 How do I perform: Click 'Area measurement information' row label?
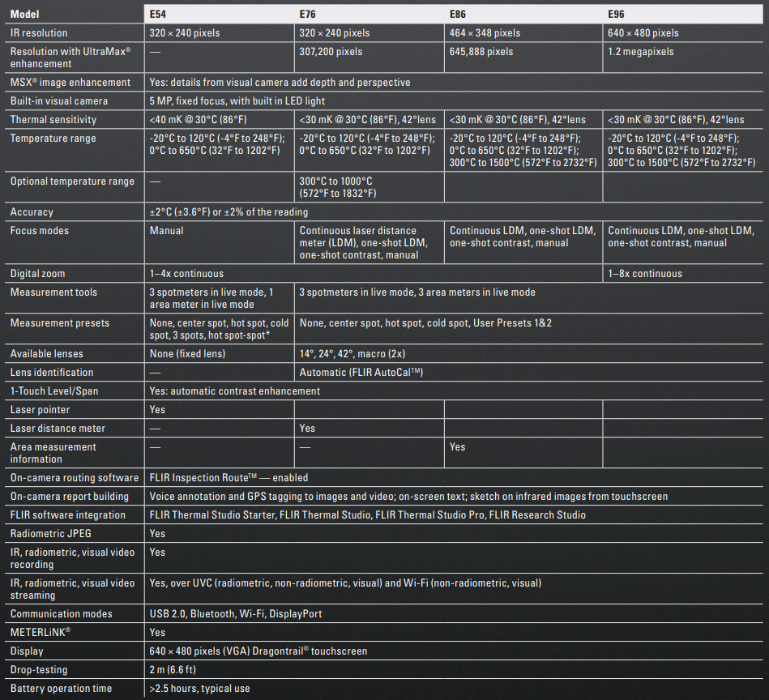[53, 453]
